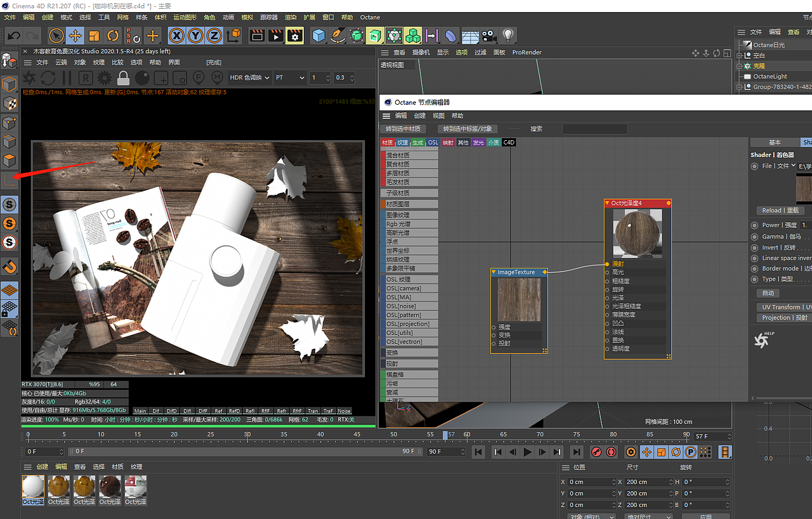Click the frame 57 playhead on timeline
Image resolution: width=812 pixels, height=519 pixels.
445,435
